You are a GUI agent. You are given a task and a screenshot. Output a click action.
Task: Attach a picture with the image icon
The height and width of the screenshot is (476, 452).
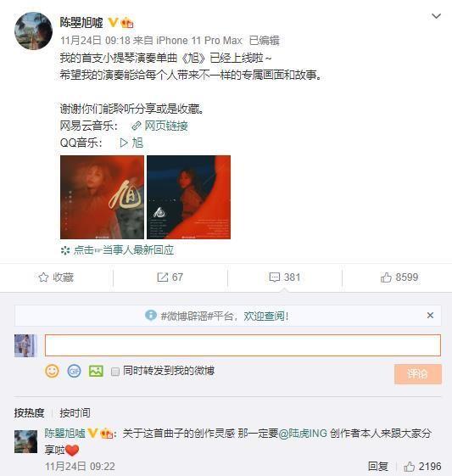click(96, 371)
